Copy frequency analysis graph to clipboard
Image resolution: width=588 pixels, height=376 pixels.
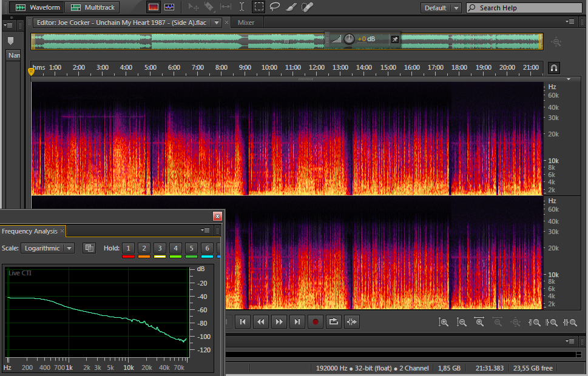[89, 248]
